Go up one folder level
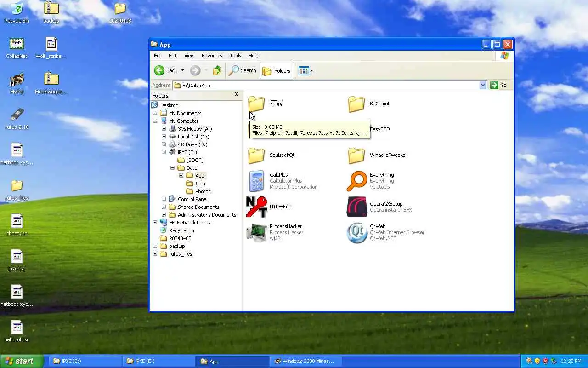Viewport: 588px width, 368px height. pyautogui.click(x=217, y=70)
